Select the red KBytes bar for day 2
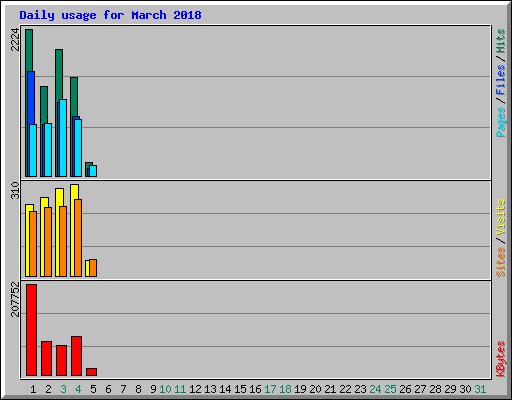This screenshot has height=400, width=512. coord(46,359)
